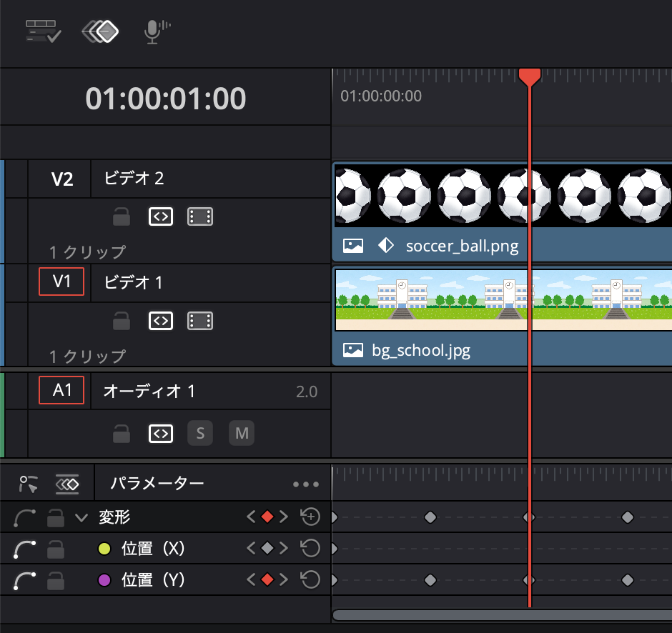Collapse the Transform parameter group

(81, 517)
